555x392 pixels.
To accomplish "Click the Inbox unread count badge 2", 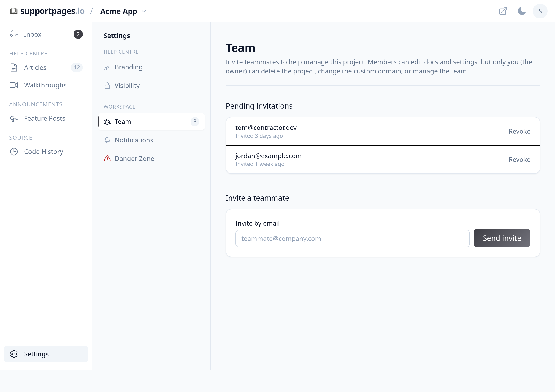I will click(x=78, y=34).
